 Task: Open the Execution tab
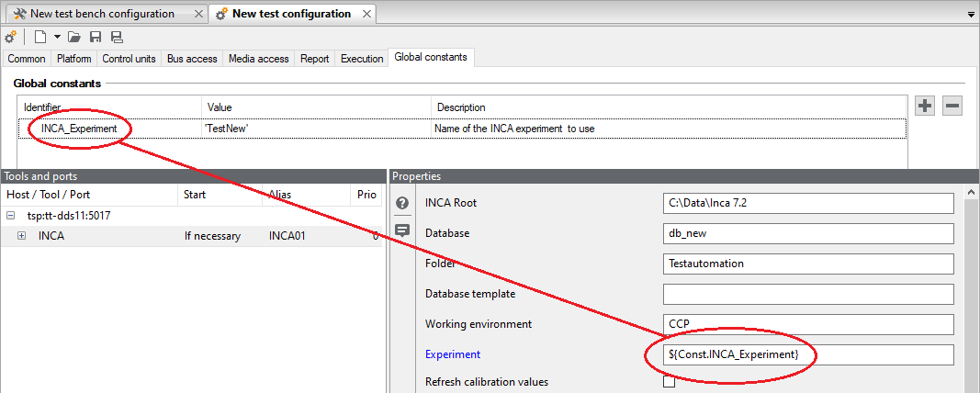click(362, 58)
